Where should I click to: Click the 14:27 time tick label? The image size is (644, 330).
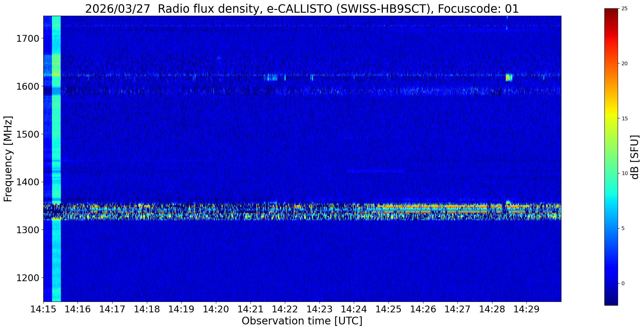point(457,309)
